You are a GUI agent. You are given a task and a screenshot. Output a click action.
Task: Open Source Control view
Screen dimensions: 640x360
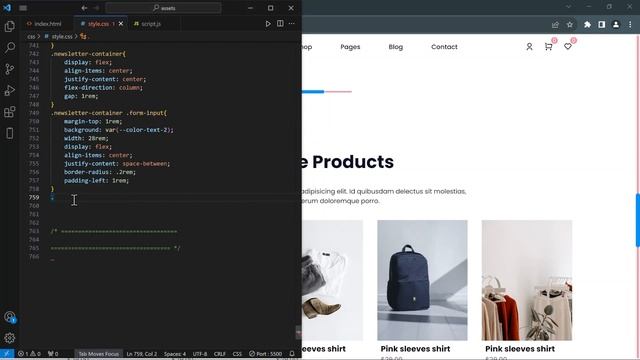pos(9,69)
